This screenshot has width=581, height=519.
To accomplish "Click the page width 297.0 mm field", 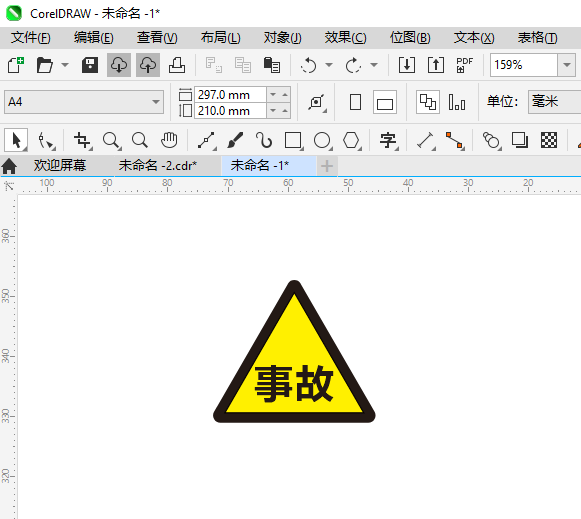I will [x=230, y=94].
